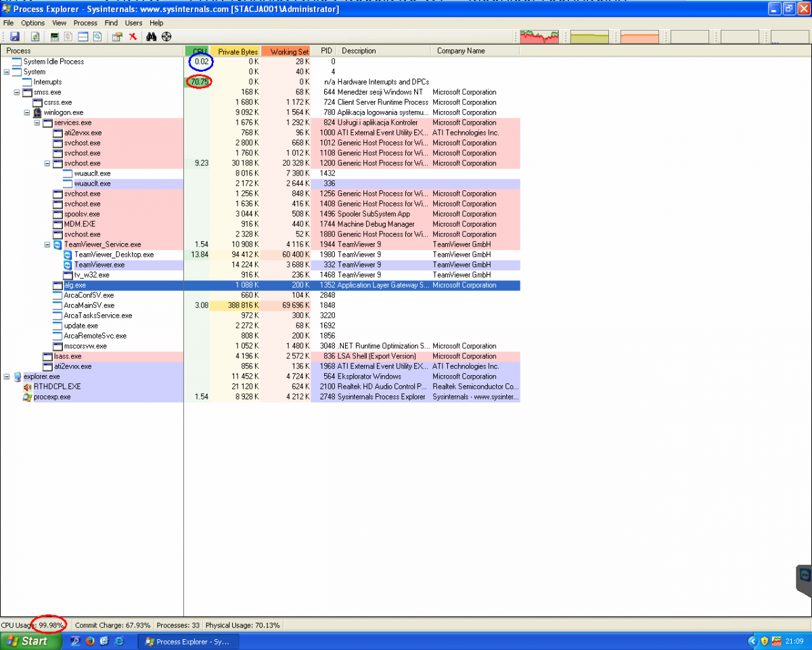812x650 pixels.
Task: Collapse the TeamViewer_Service.exe node
Action: [47, 244]
